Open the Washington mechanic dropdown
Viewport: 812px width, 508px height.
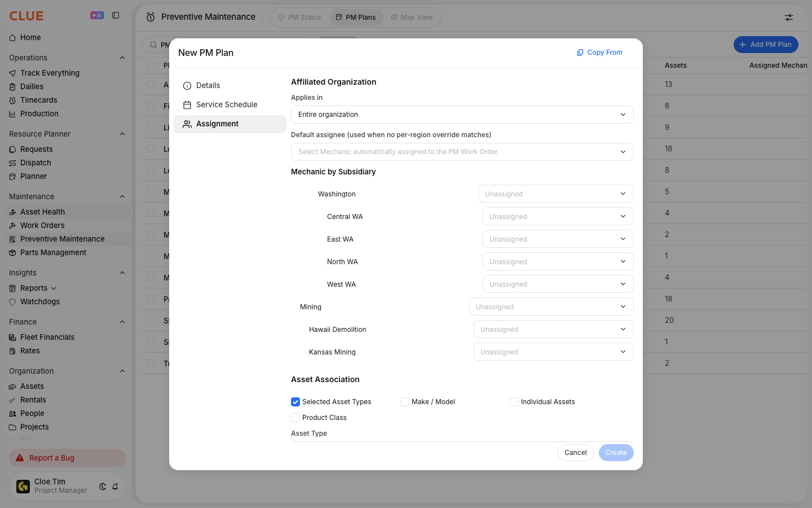[x=556, y=194]
